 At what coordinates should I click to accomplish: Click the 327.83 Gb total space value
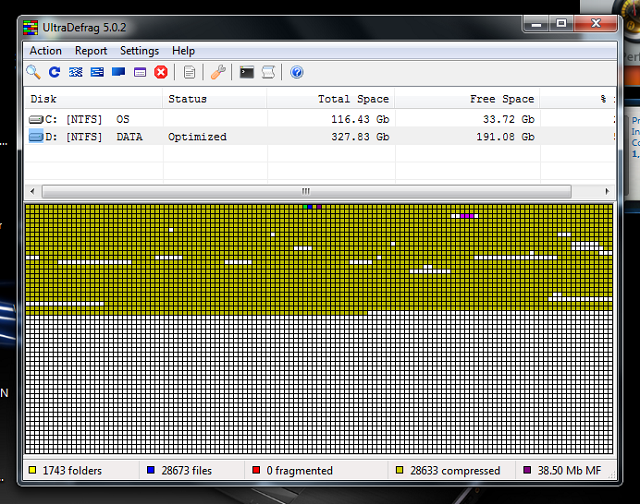[x=360, y=137]
